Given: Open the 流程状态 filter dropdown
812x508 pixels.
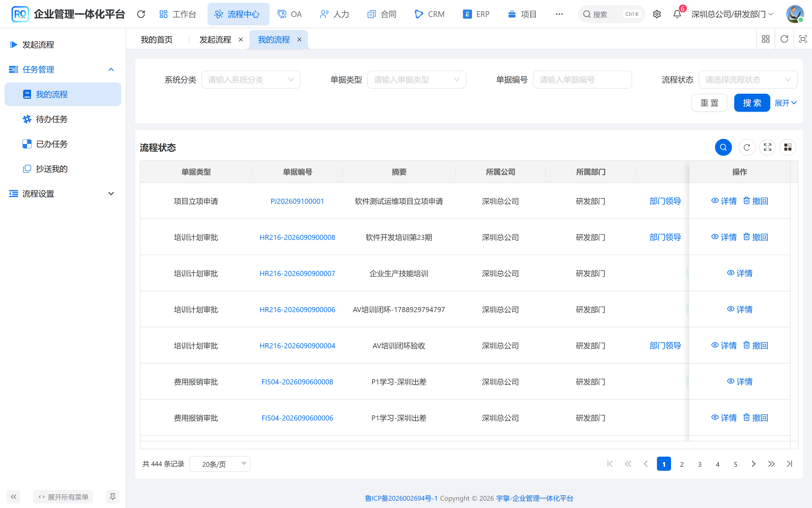Looking at the screenshot, I should [x=748, y=80].
